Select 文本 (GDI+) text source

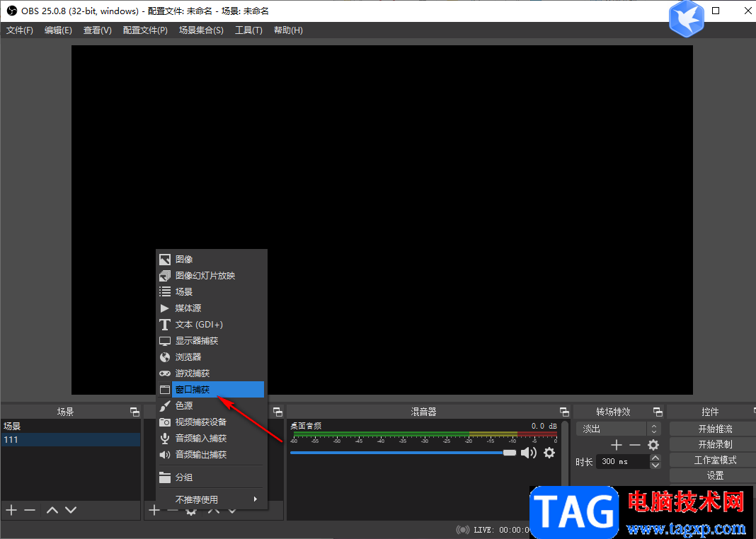click(211, 325)
